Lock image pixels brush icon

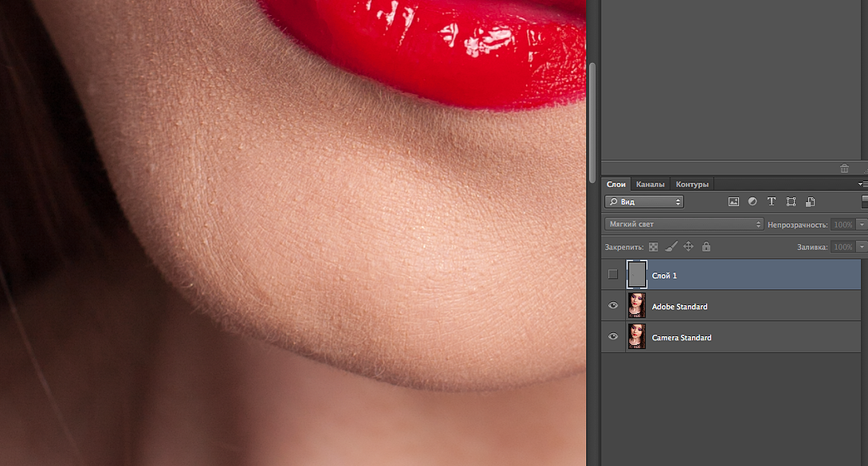(x=671, y=247)
